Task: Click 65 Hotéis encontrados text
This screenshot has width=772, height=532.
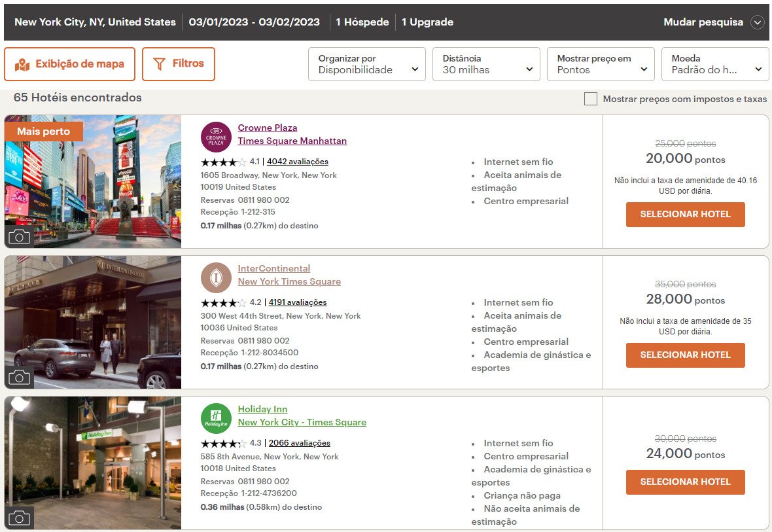Action: pos(78,98)
